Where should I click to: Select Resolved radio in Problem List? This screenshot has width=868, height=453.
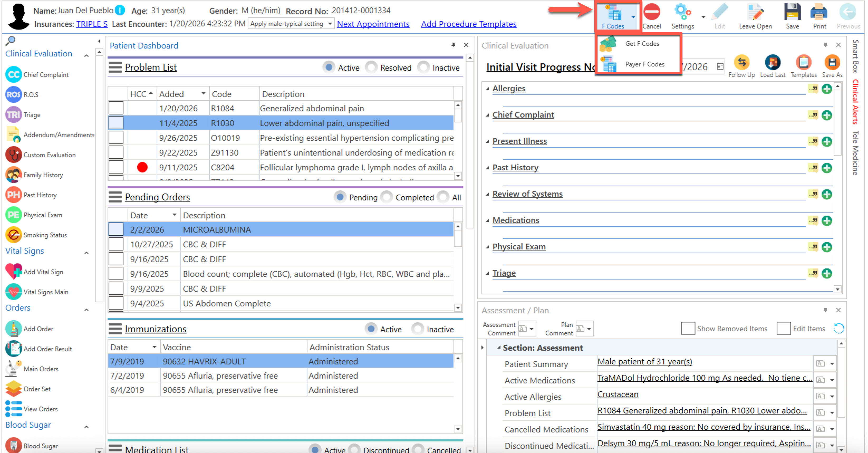tap(371, 68)
